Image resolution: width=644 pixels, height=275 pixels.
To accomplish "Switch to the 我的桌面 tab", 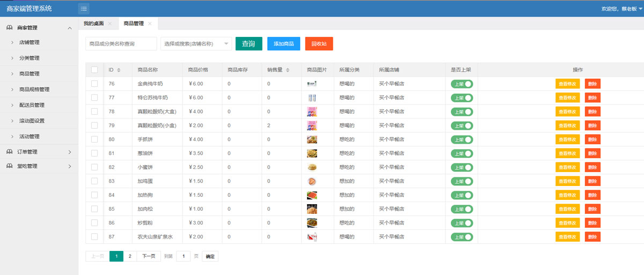I will [x=94, y=24].
